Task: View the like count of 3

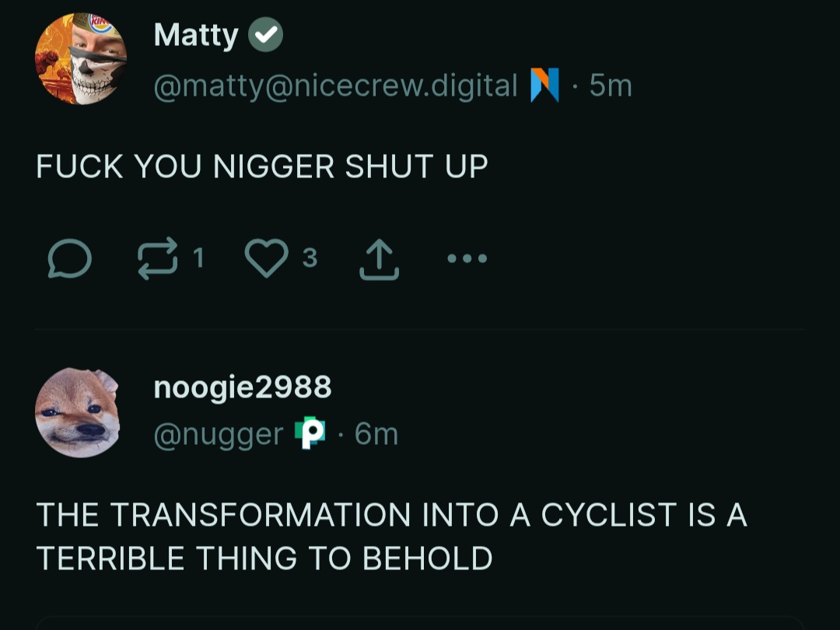Action: click(310, 257)
